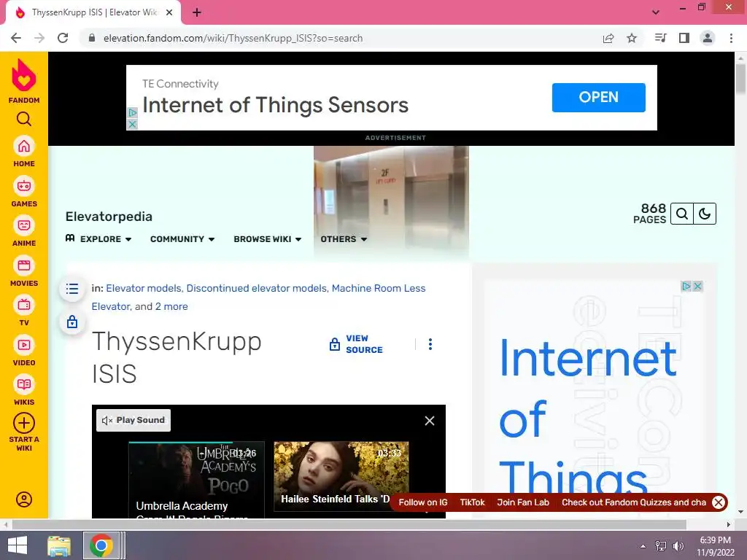Click browser back arrow
Image resolution: width=747 pixels, height=560 pixels.
pyautogui.click(x=16, y=38)
